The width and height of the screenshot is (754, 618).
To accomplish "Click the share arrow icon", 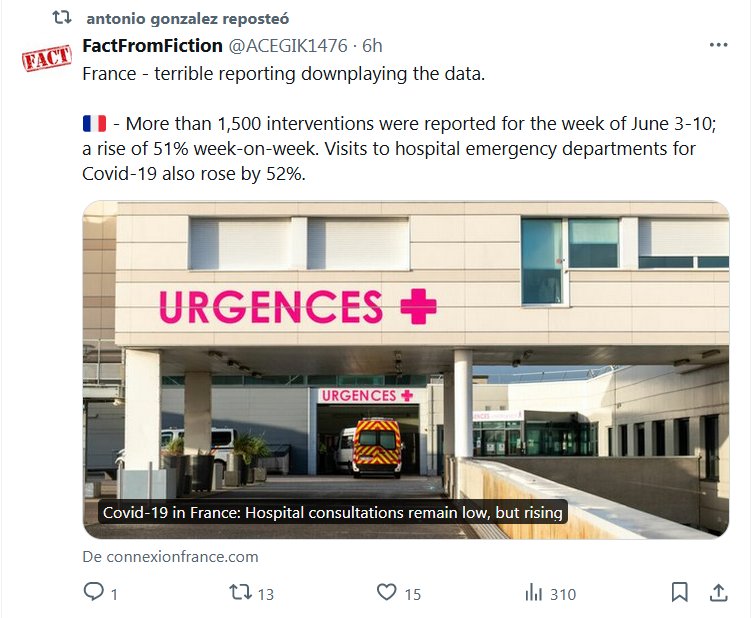I will point(718,592).
